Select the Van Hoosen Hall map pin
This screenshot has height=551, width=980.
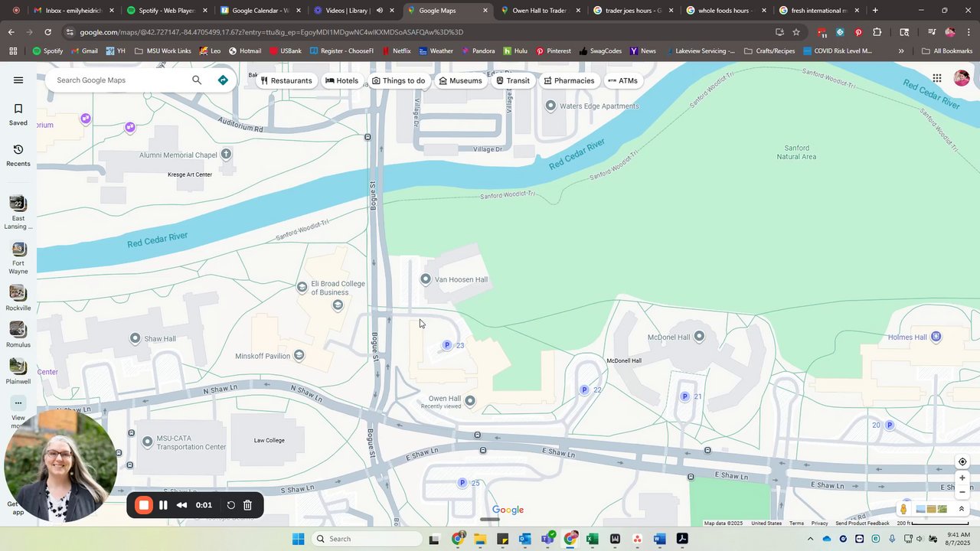[x=426, y=279]
